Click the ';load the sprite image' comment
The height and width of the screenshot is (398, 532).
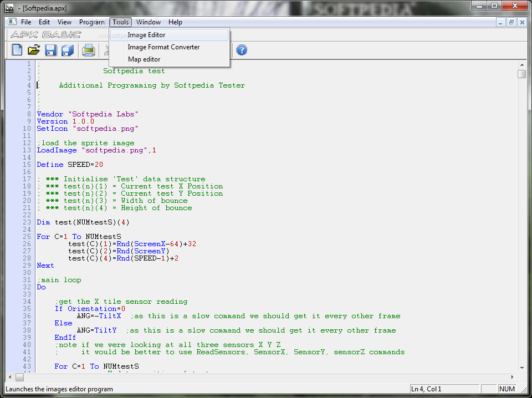pos(85,143)
